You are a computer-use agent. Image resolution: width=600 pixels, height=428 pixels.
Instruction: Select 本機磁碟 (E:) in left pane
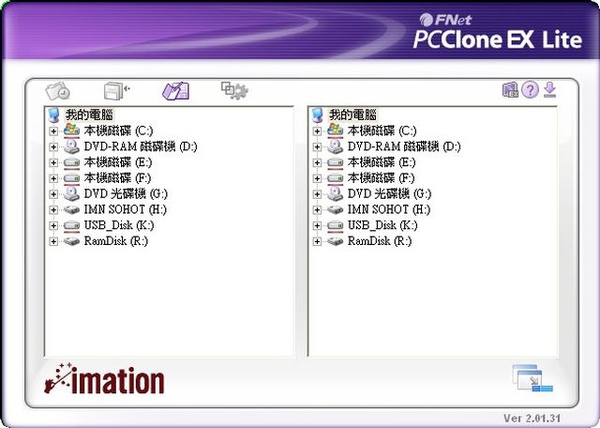(x=118, y=163)
